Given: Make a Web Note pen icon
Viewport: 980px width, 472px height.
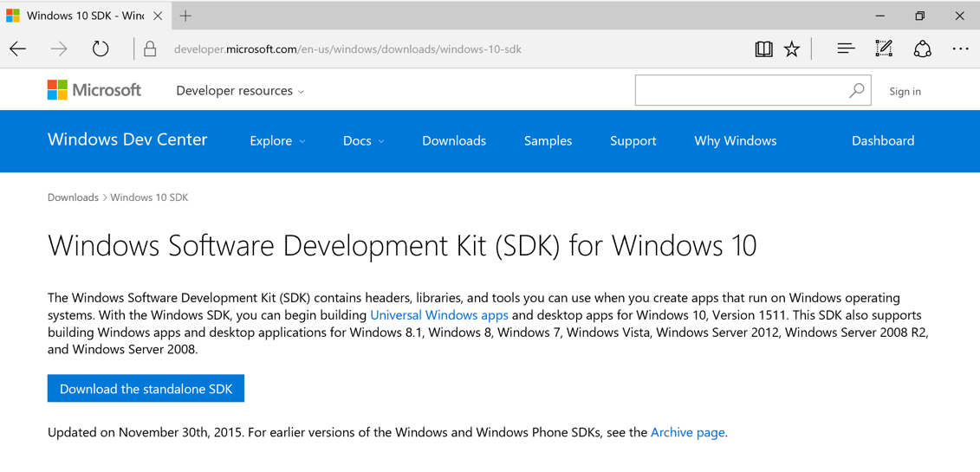Looking at the screenshot, I should (x=884, y=49).
